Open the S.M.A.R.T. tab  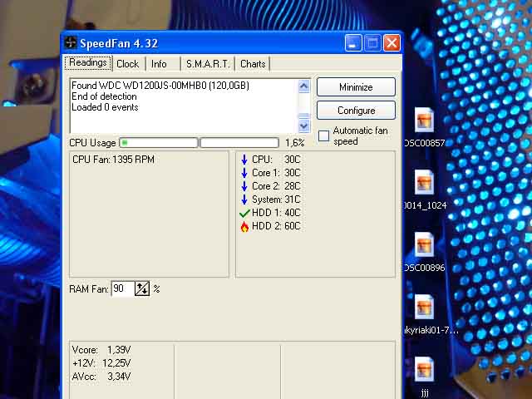(x=208, y=64)
